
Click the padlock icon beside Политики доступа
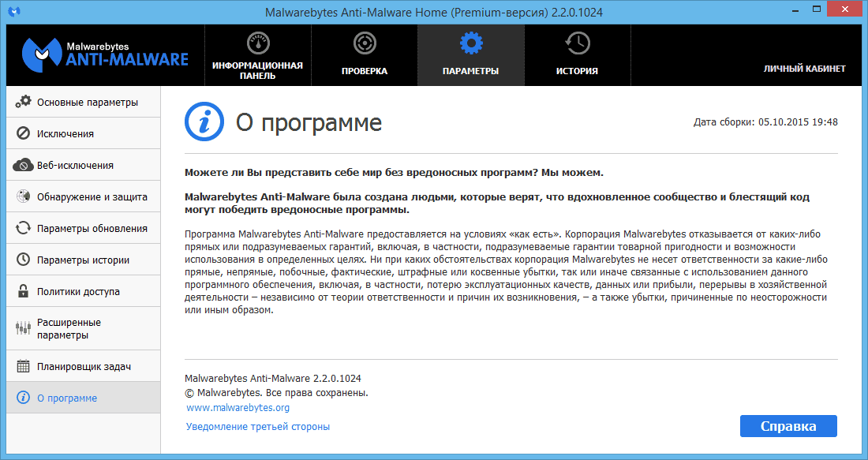(23, 291)
